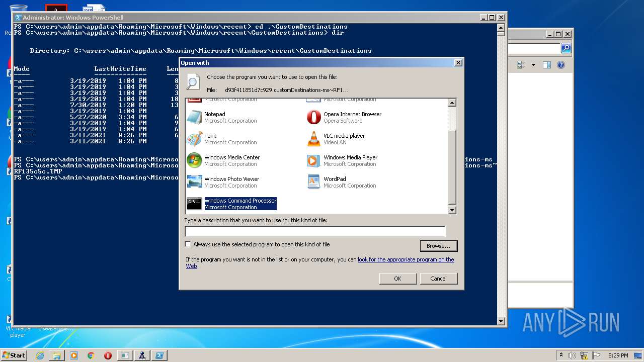Viewport: 644px width, 362px height.
Task: Choose Windows Media Player program
Action: (342, 160)
